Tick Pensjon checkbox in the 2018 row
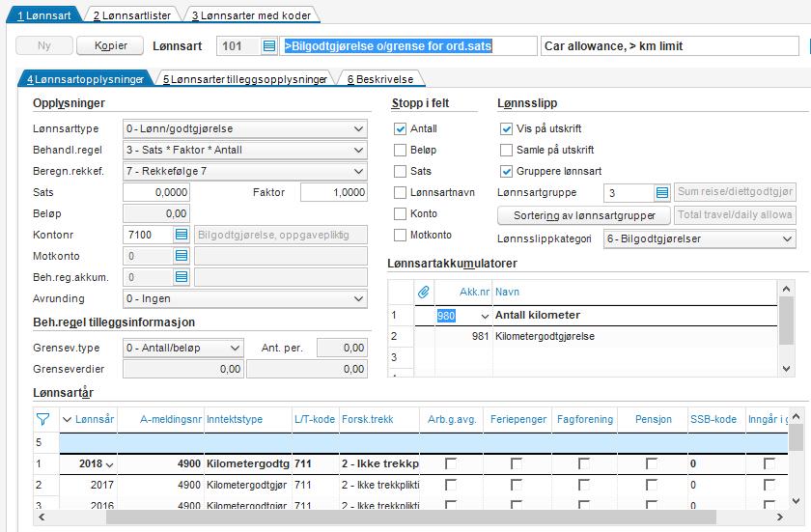 coord(651,463)
